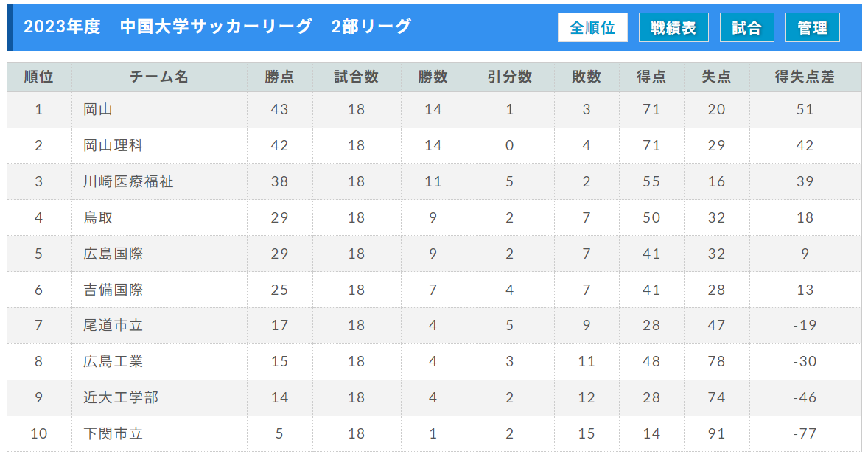This screenshot has height=457, width=868.
Task: Select team name 吉備国際
Action: [x=113, y=290]
